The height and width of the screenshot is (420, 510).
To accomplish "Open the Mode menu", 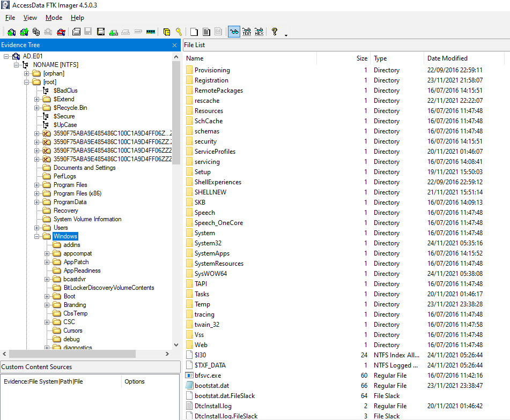I will [54, 18].
